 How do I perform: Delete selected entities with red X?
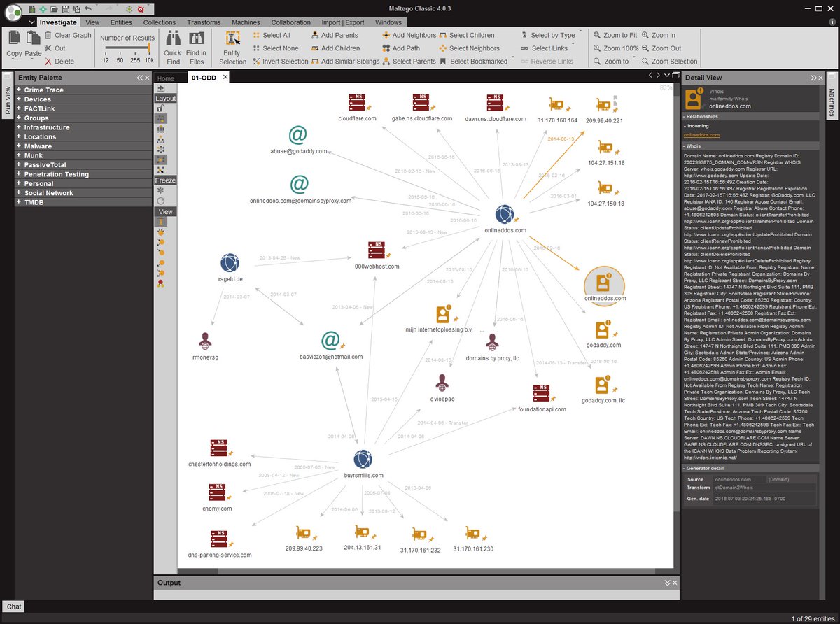pos(59,62)
